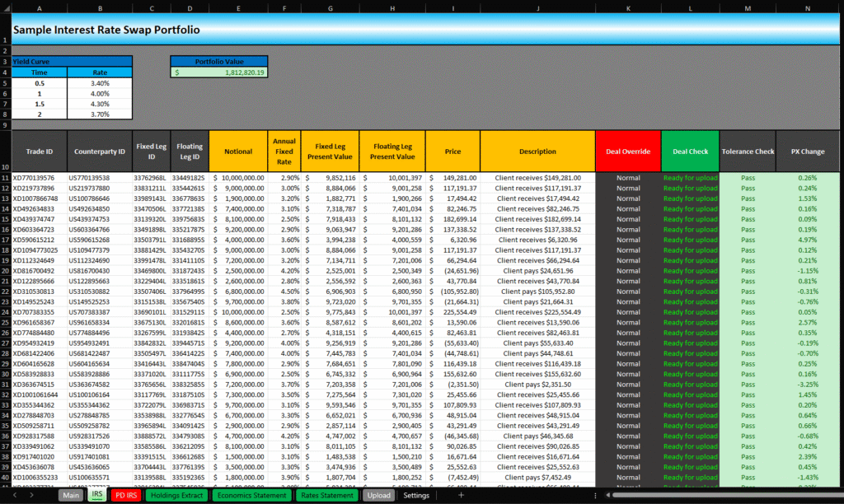Select the 4.30% yield rate cell
The image size is (844, 504).
[x=100, y=104]
